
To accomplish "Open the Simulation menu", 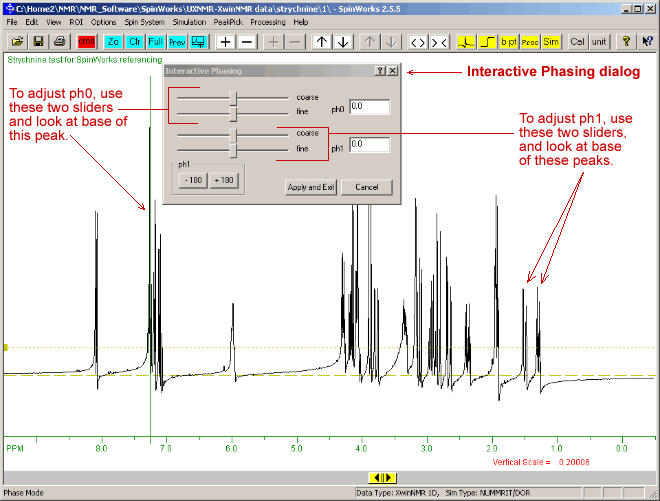I will pos(189,22).
